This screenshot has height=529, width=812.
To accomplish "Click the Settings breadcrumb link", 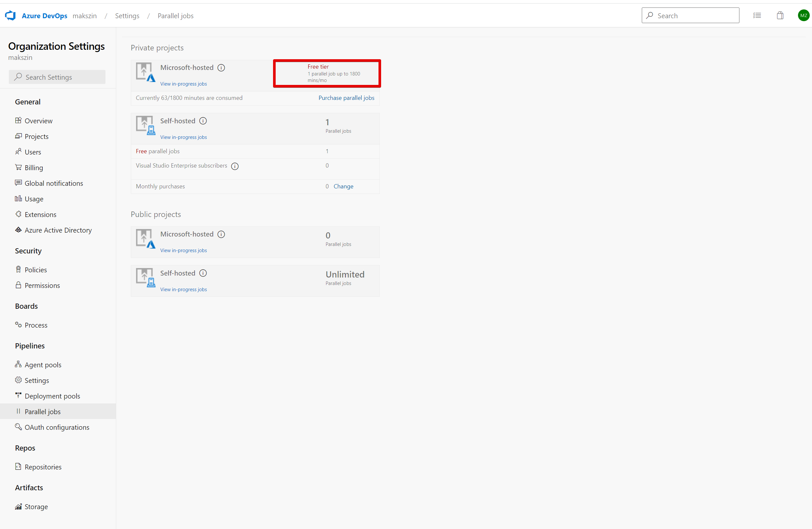I will (x=127, y=16).
